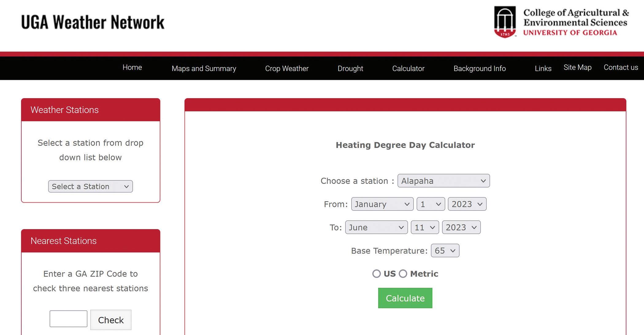The image size is (644, 335).
Task: Expand the Base Temperature dropdown
Action: pyautogui.click(x=445, y=251)
